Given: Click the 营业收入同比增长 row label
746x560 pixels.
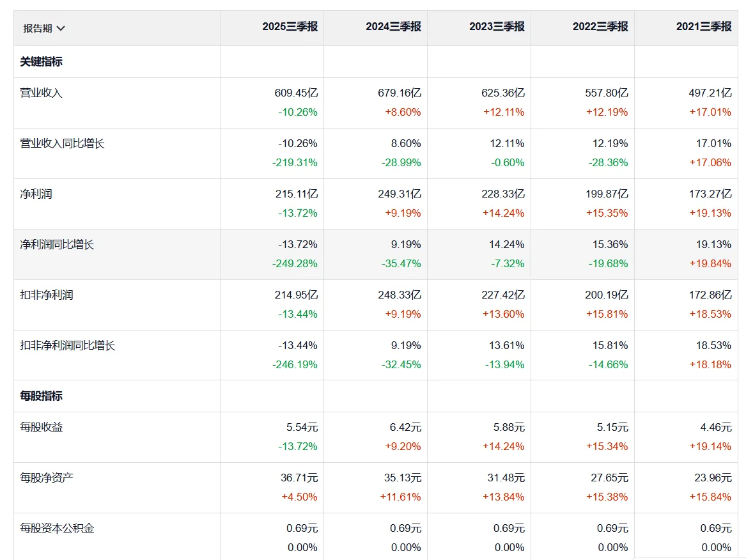Looking at the screenshot, I should (62, 143).
